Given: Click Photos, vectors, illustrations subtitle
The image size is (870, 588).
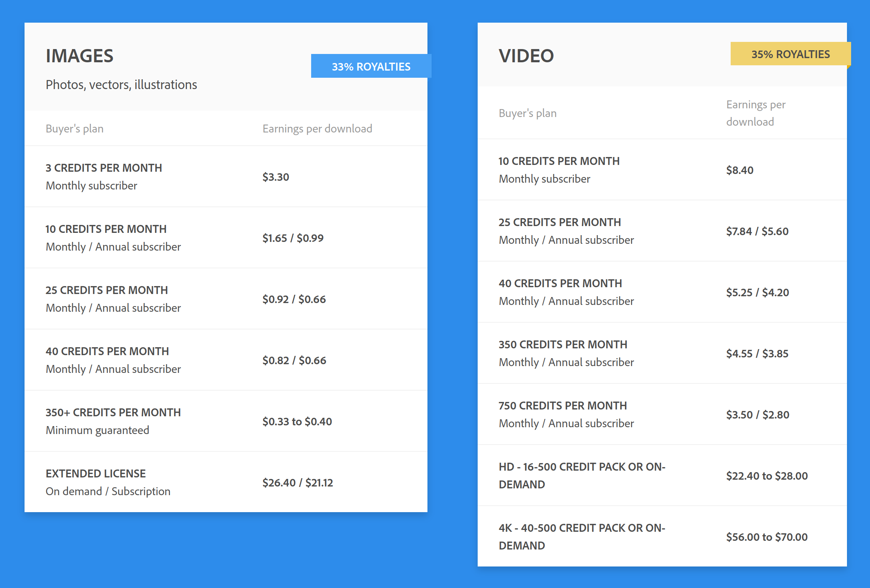Looking at the screenshot, I should point(121,85).
